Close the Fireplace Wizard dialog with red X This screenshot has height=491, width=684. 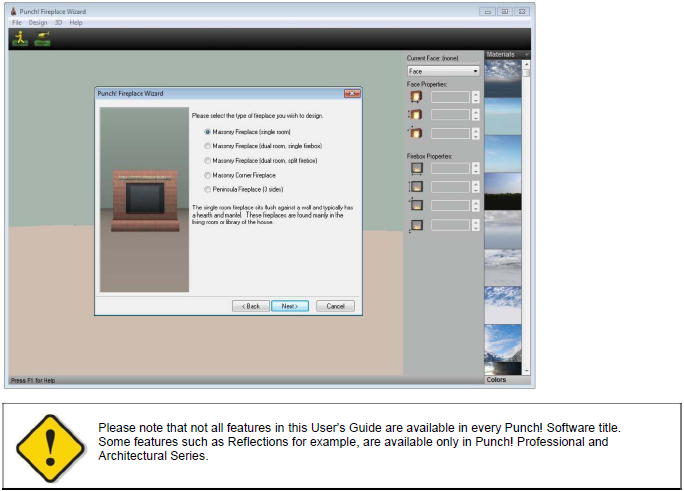pyautogui.click(x=352, y=93)
